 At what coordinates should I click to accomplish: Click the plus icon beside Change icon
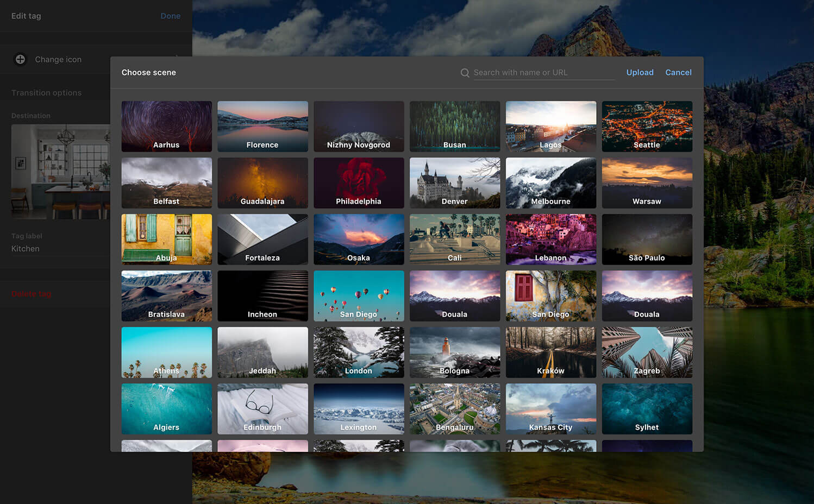pyautogui.click(x=20, y=59)
